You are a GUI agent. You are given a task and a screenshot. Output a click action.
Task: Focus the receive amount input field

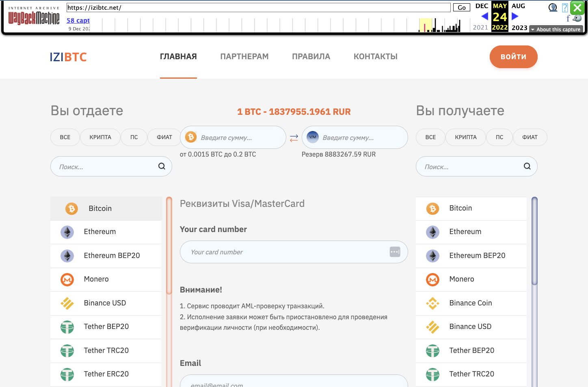(355, 137)
